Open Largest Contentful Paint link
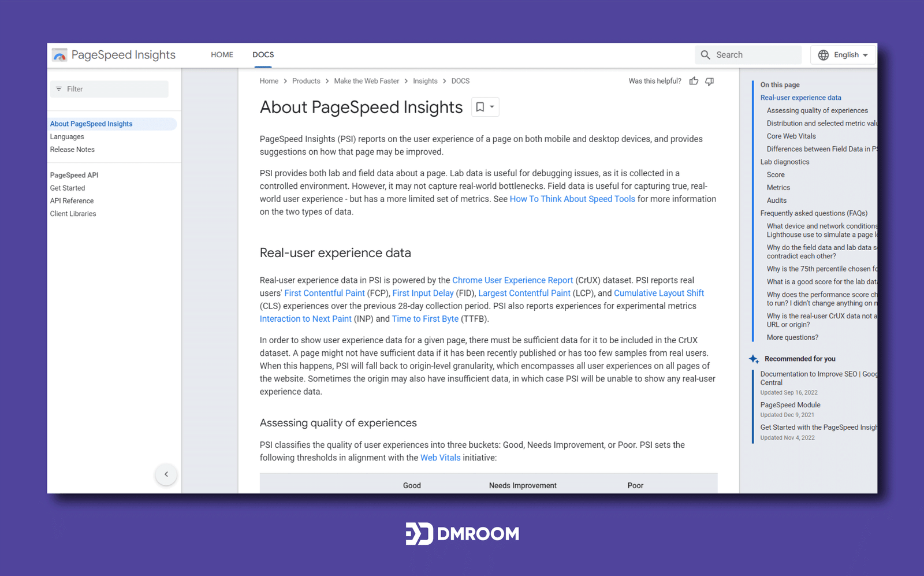Image resolution: width=924 pixels, height=576 pixels. pos(524,293)
